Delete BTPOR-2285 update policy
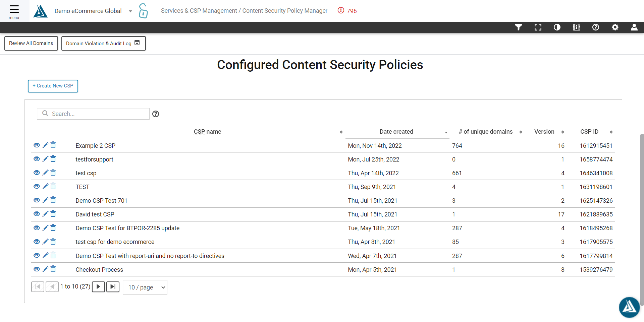Image resolution: width=644 pixels, height=322 pixels. [53, 228]
